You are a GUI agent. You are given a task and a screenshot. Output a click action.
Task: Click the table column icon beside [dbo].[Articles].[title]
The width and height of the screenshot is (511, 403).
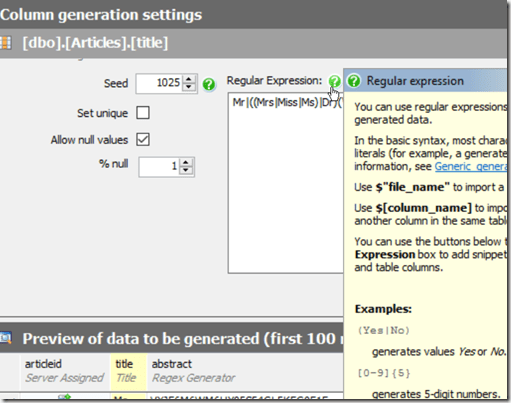click(5, 43)
